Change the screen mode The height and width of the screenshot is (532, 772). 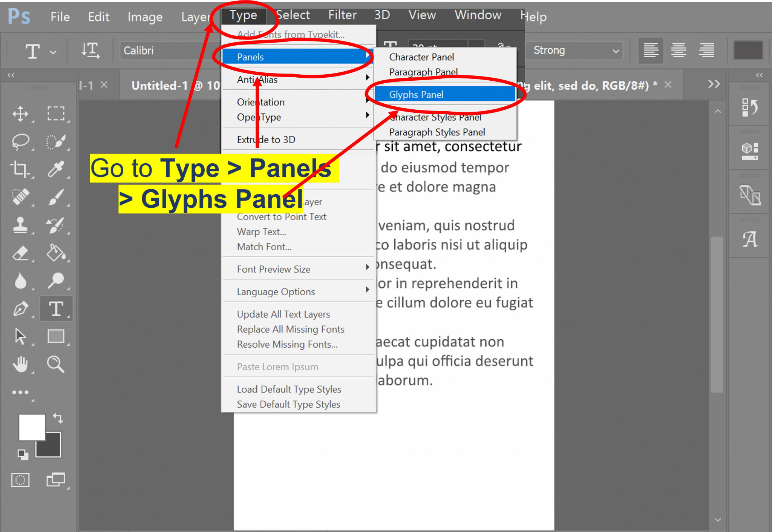(x=56, y=480)
